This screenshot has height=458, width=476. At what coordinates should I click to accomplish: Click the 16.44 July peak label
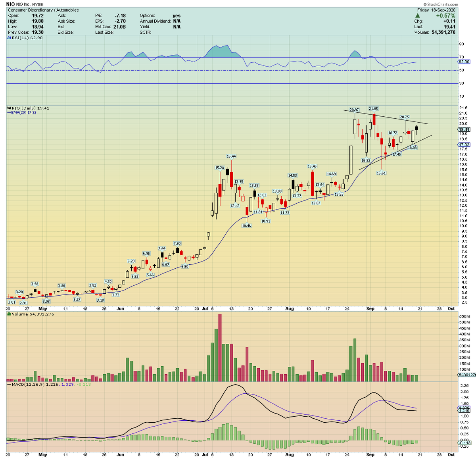[231, 156]
